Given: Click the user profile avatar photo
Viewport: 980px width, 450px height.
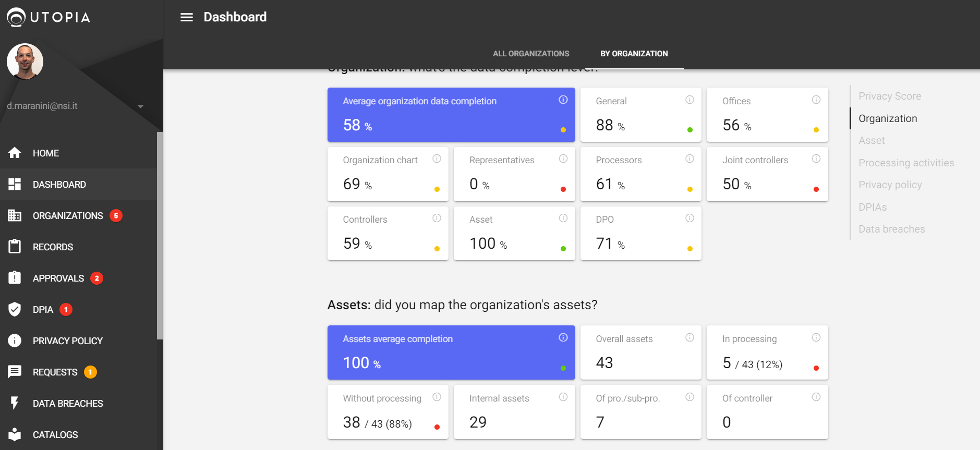Looking at the screenshot, I should pos(25,62).
